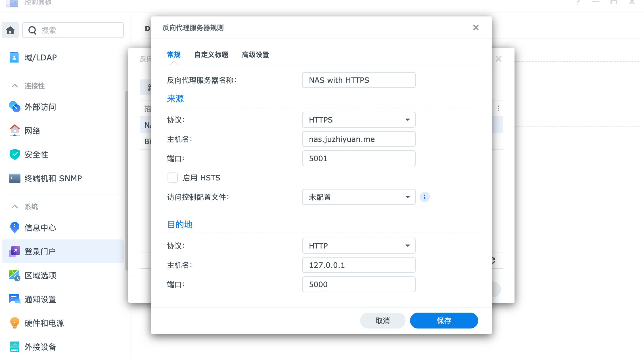Screen dimensions: 644x358
Task: Enable the HSTS (启用 HSTS) checkbox
Action: point(173,178)
